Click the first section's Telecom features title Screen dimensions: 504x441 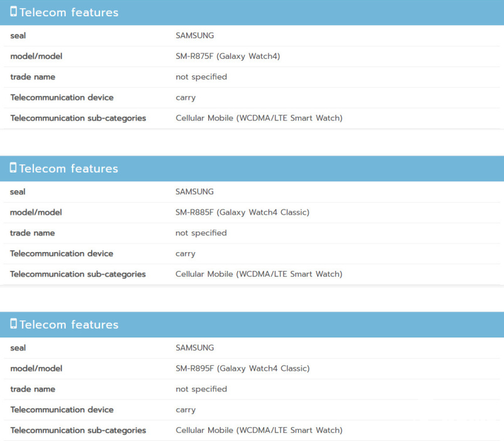(69, 13)
